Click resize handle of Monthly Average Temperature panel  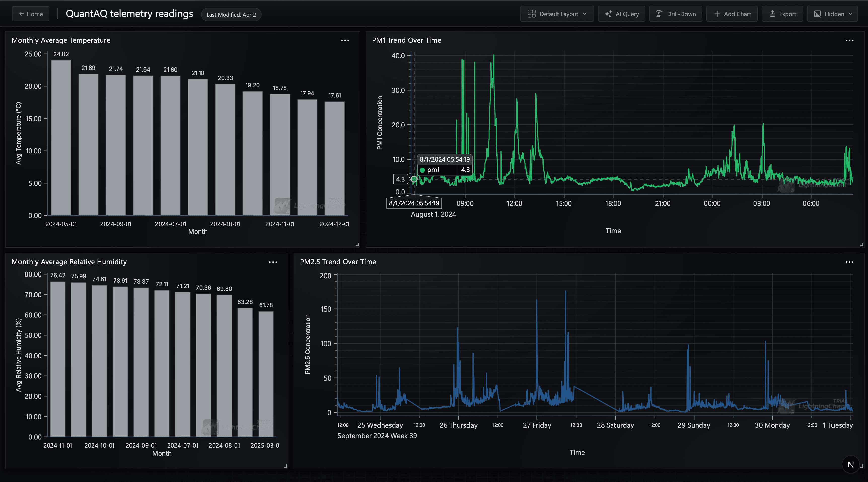coord(357,245)
